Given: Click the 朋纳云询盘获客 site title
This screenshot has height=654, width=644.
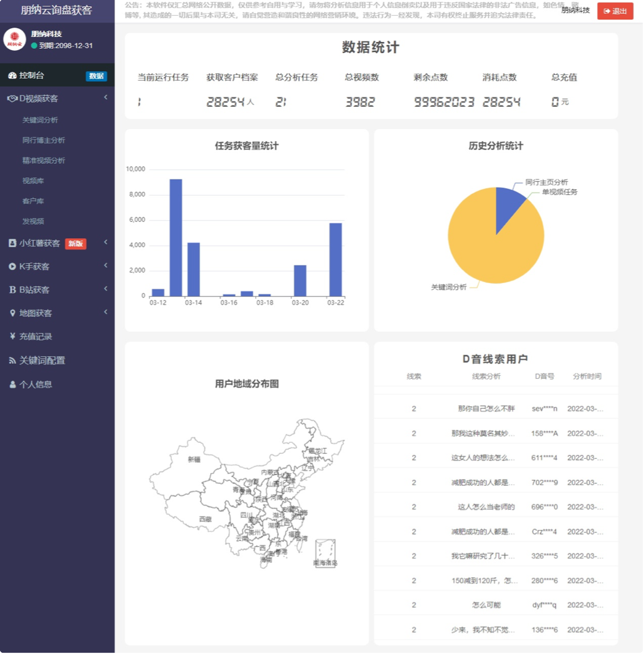Looking at the screenshot, I should pos(57,10).
